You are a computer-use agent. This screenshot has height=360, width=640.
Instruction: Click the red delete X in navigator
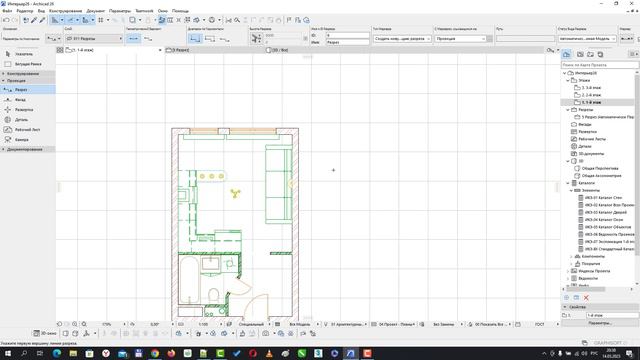(586, 298)
